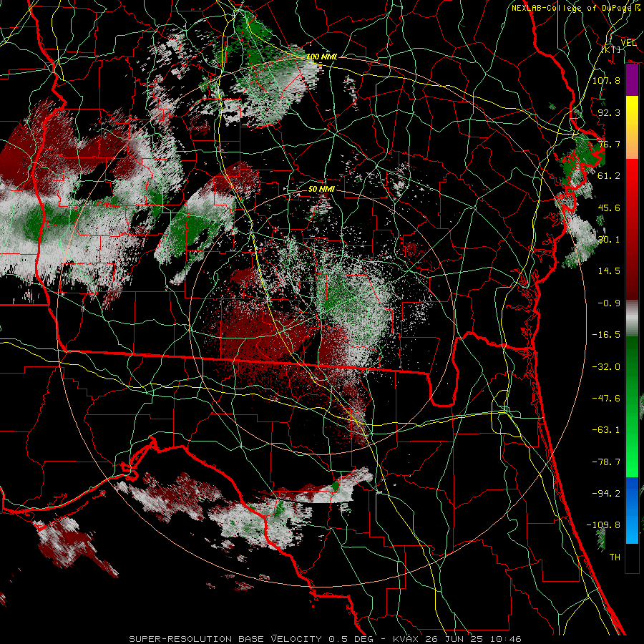Click the KT units label

(x=611, y=49)
